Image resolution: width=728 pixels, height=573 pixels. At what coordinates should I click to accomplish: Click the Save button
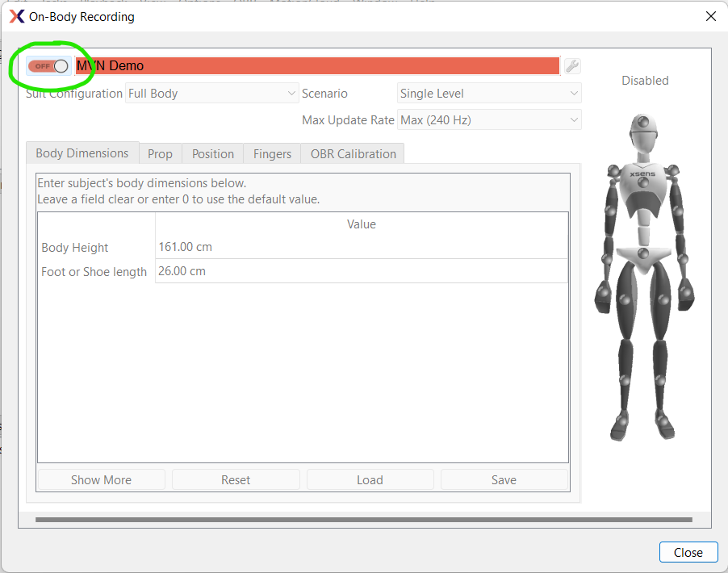click(504, 479)
